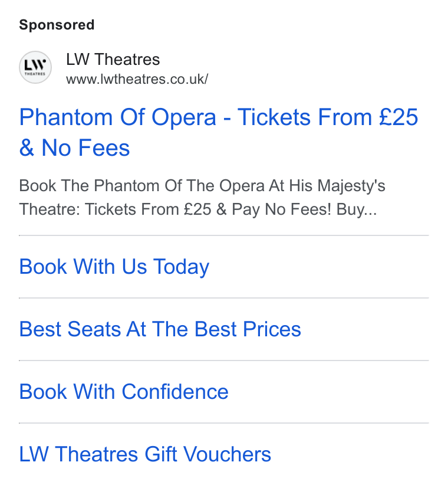The width and height of the screenshot is (448, 485).
Task: Open the Phantom Of Opera tickets headline
Action: coord(219,132)
